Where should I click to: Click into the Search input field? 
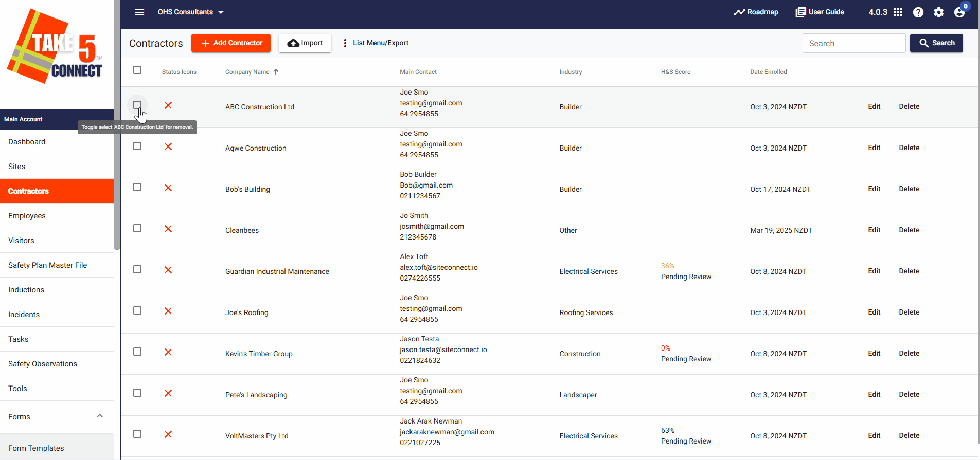pyautogui.click(x=854, y=43)
